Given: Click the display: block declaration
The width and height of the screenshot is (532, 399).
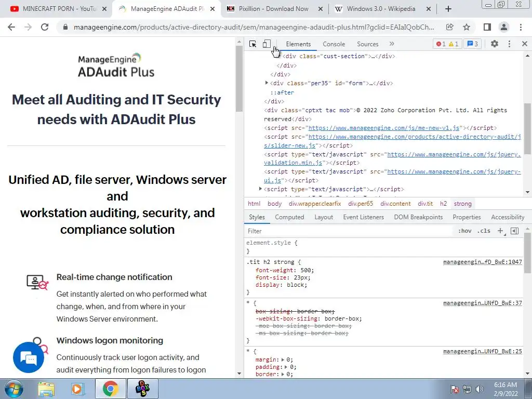Looking at the screenshot, I should (281, 285).
